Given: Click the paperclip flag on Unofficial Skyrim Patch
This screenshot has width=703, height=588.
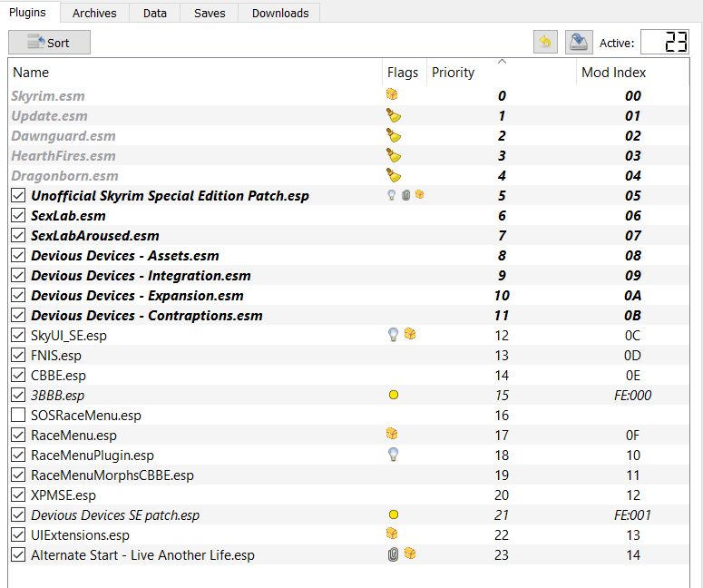Looking at the screenshot, I should (405, 195).
